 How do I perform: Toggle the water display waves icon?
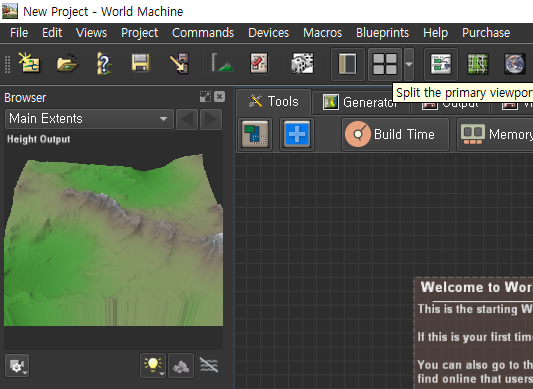[209, 365]
